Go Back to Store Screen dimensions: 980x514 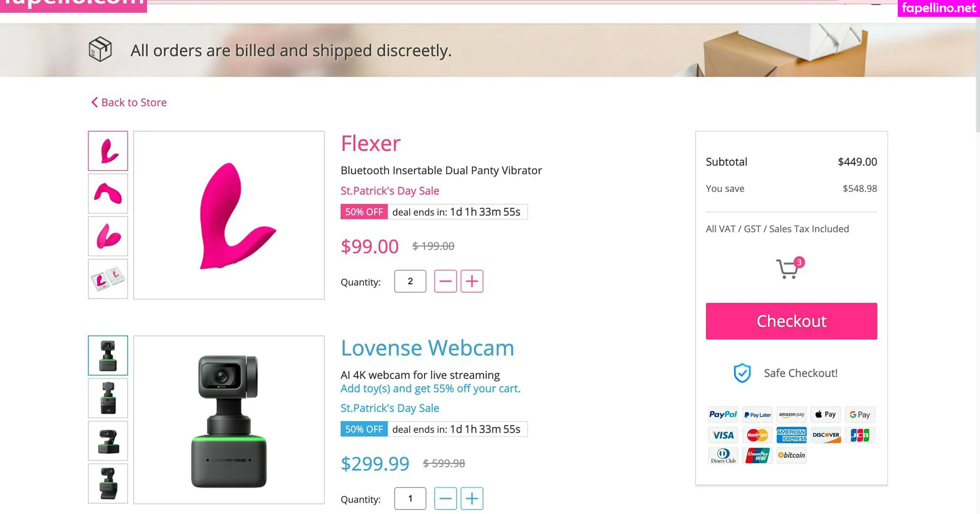129,103
